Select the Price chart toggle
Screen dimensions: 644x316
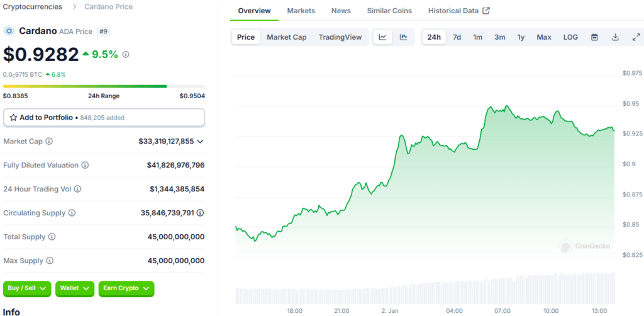tap(246, 37)
